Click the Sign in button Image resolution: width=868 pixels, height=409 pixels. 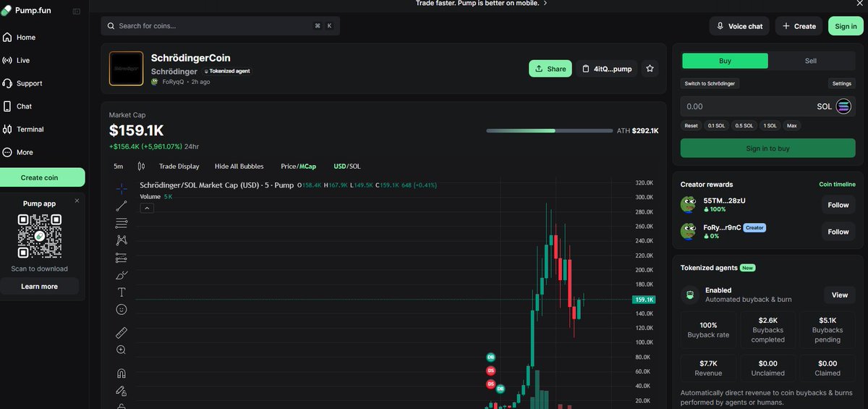(846, 26)
